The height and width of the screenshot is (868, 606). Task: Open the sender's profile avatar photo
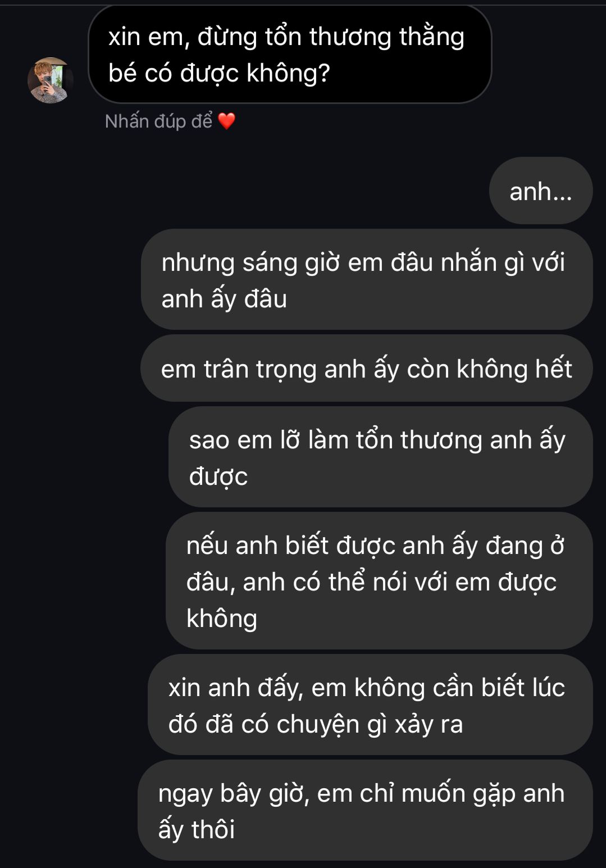(x=50, y=80)
